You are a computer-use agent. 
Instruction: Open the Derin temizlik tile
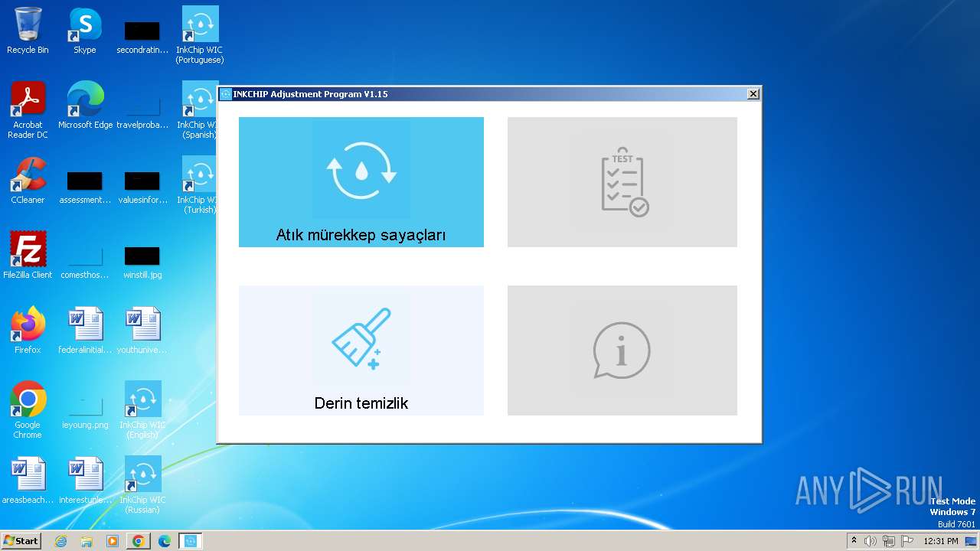pyautogui.click(x=361, y=350)
